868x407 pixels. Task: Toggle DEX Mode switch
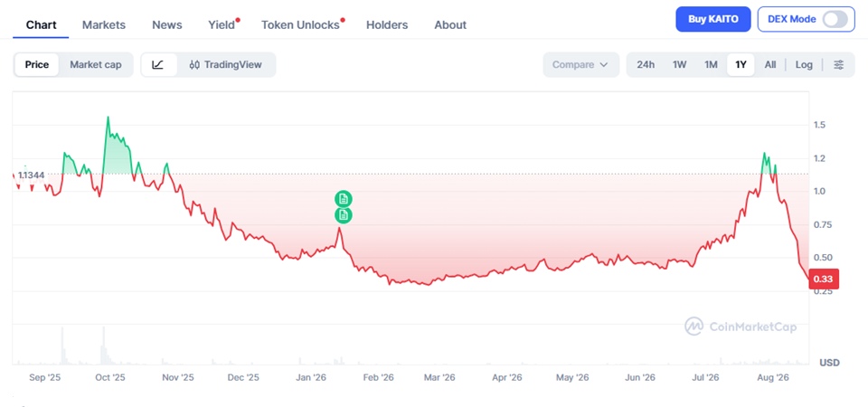coord(835,19)
